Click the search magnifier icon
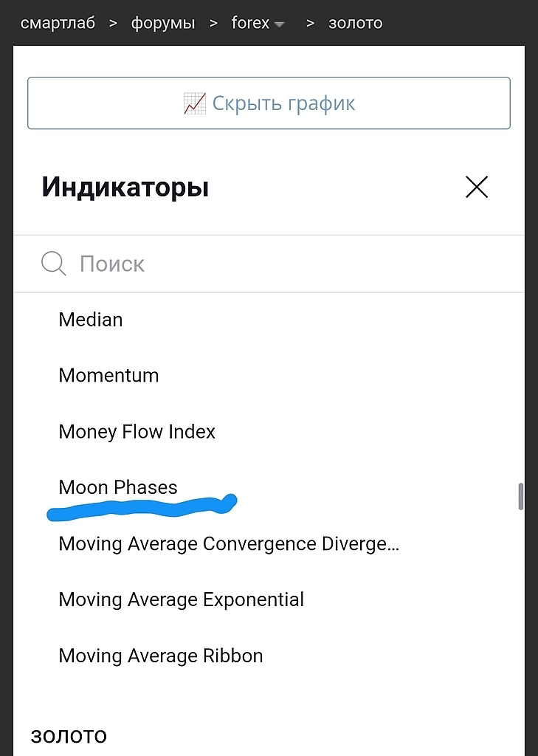 (53, 264)
